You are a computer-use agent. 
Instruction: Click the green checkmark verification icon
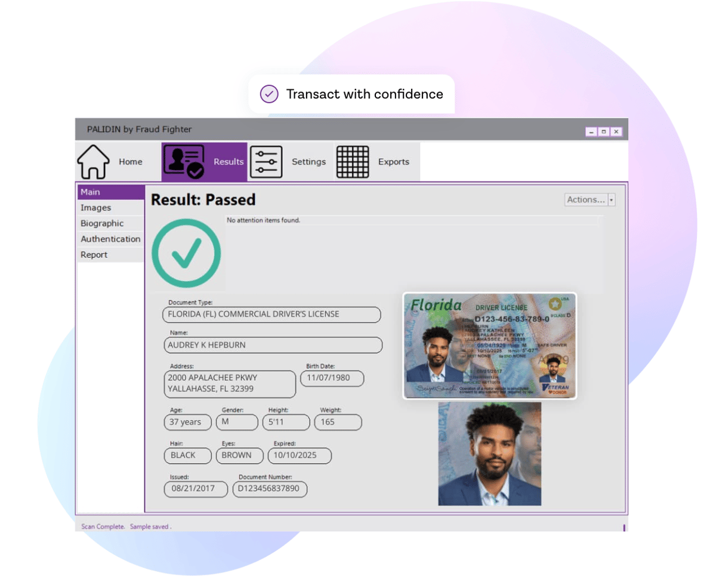click(x=187, y=253)
